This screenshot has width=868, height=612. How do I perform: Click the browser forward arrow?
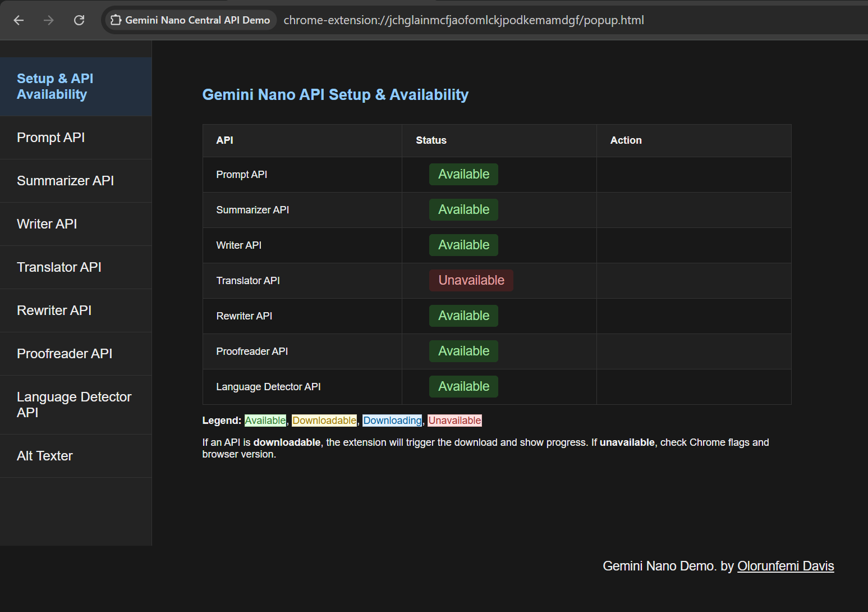click(x=49, y=20)
